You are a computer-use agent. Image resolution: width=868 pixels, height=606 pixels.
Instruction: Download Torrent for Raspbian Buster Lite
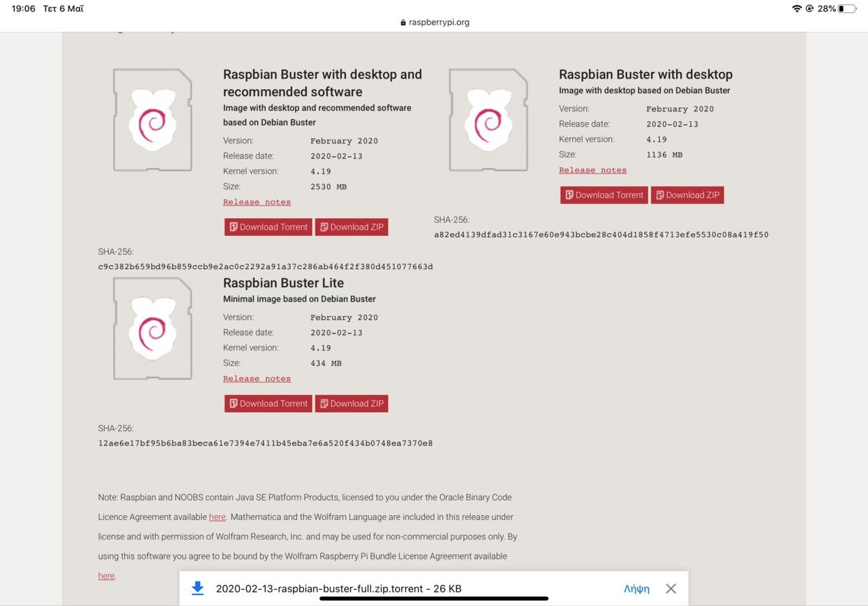(268, 403)
